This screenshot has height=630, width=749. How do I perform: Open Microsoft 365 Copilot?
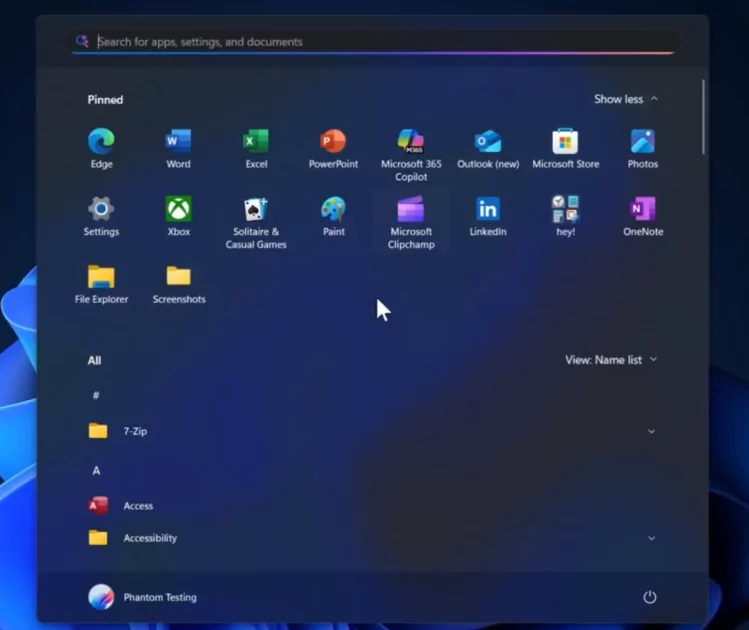(x=411, y=155)
